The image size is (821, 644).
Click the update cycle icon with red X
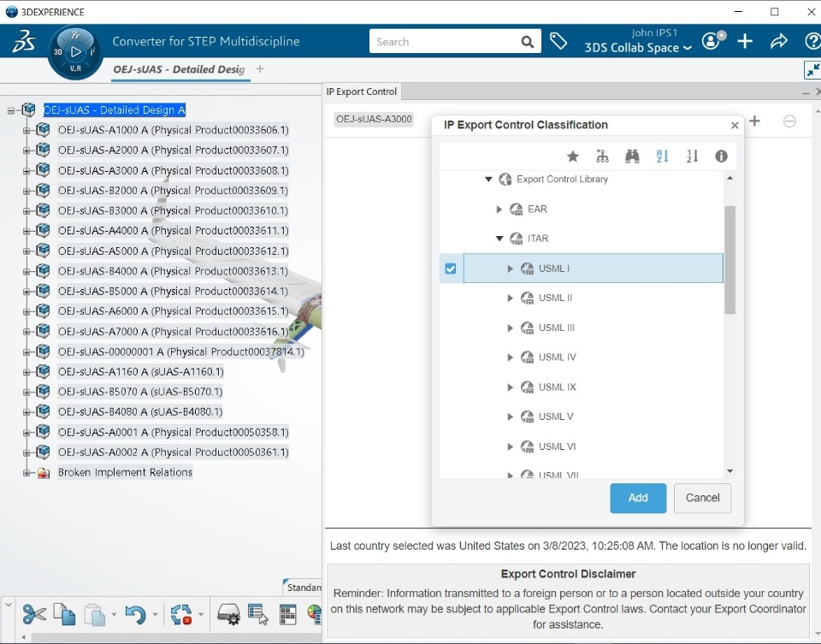(181, 614)
